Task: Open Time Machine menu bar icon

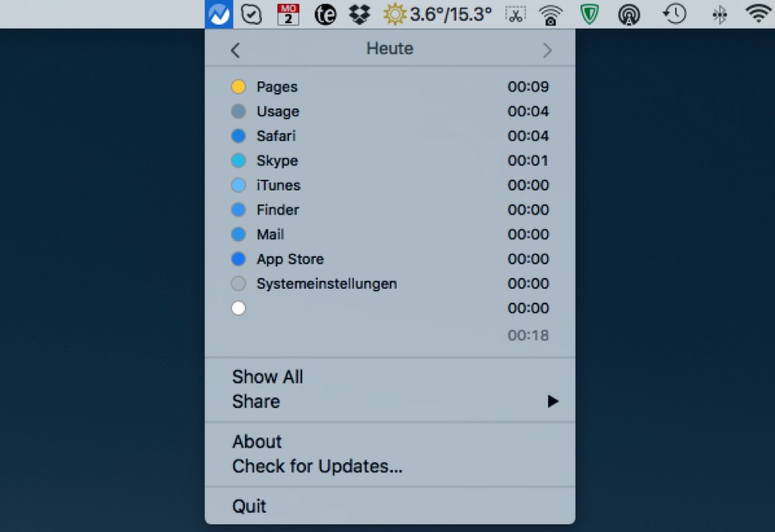Action: tap(675, 14)
